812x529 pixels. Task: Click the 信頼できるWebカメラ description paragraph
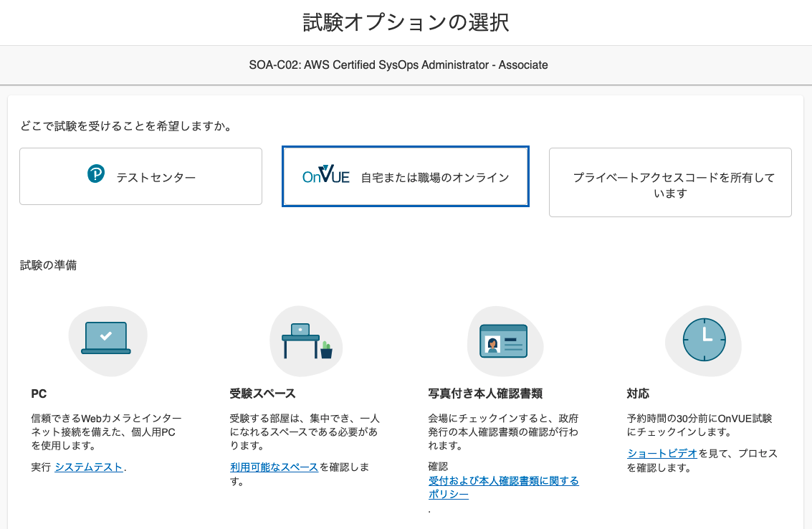pos(106,432)
